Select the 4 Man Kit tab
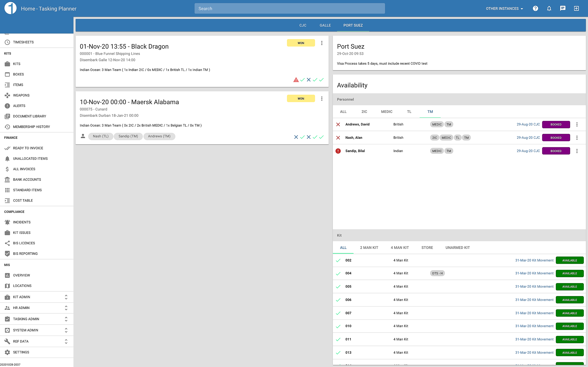 point(400,247)
